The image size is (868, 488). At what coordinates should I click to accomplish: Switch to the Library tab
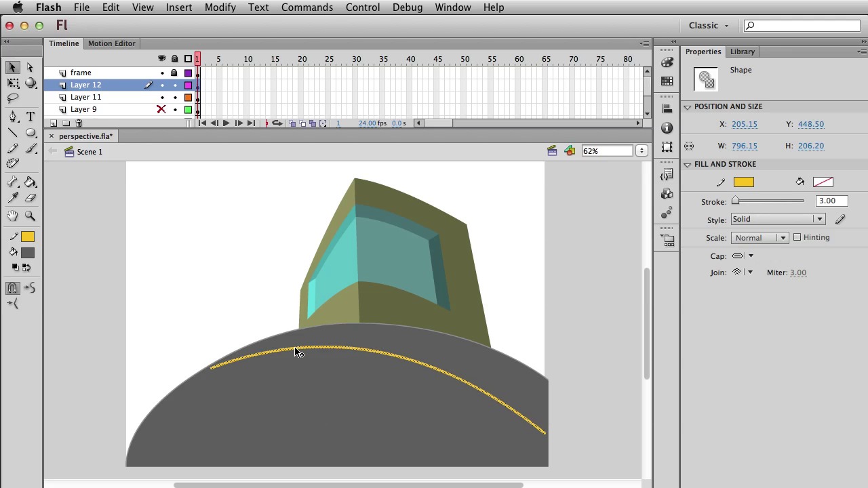coord(743,52)
